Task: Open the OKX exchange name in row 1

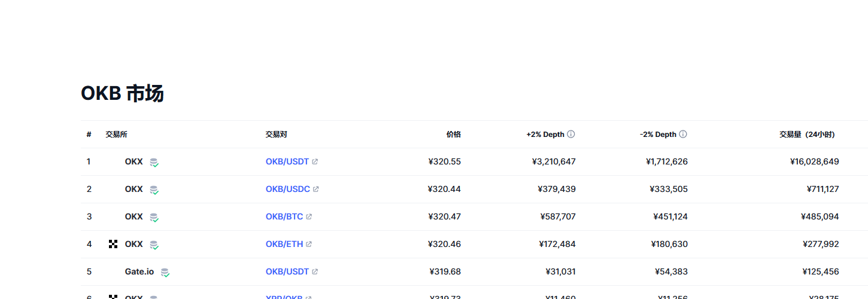Action: pyautogui.click(x=134, y=161)
